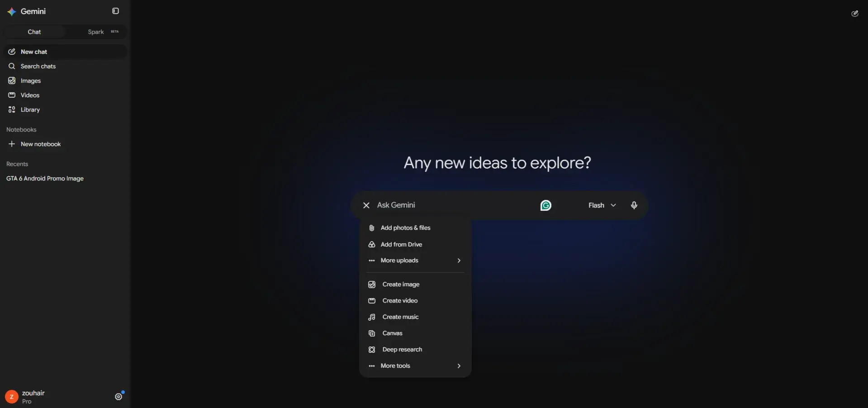Open the Flash model dropdown
This screenshot has height=408, width=868.
602,205
